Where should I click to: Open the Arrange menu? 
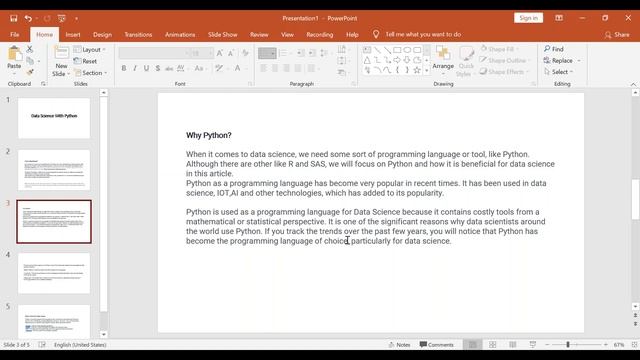coord(443,60)
